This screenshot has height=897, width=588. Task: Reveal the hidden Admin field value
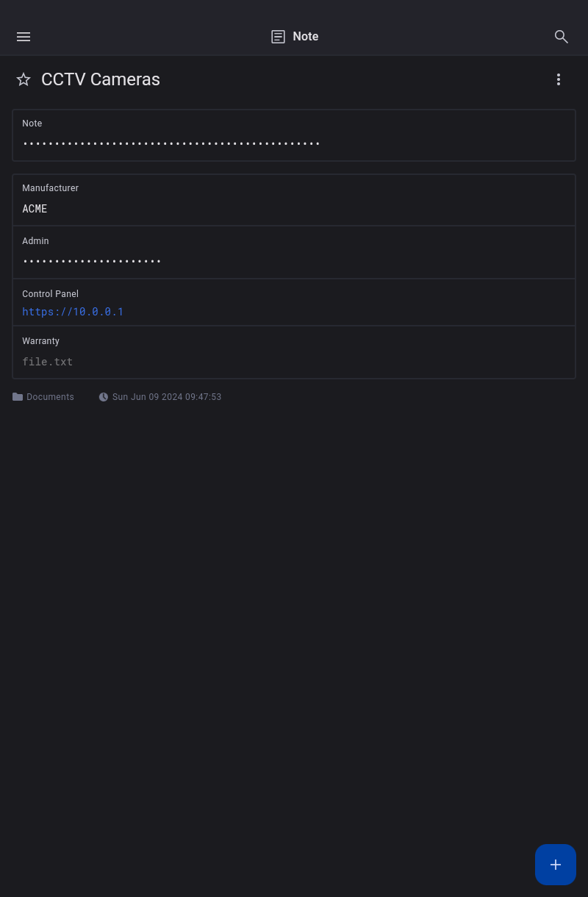(x=92, y=261)
